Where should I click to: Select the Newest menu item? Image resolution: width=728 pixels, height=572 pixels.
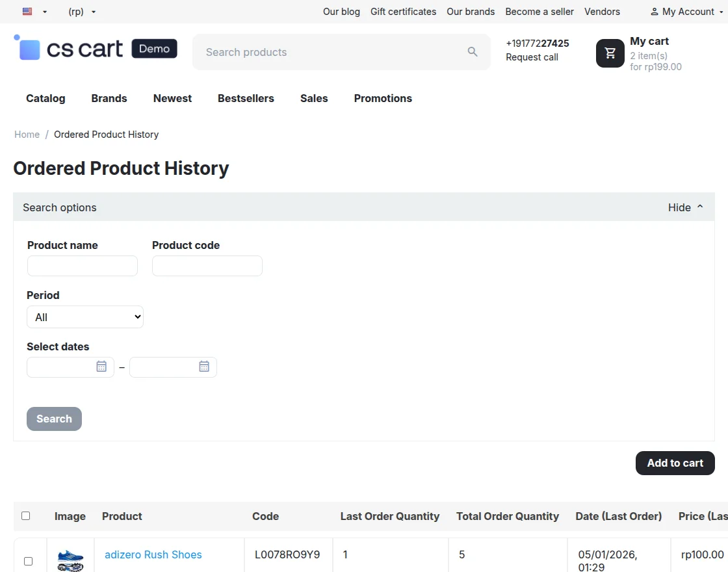coord(172,98)
